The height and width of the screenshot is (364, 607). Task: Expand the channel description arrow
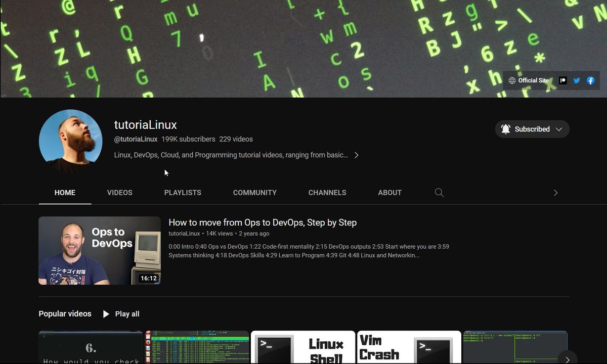click(356, 155)
